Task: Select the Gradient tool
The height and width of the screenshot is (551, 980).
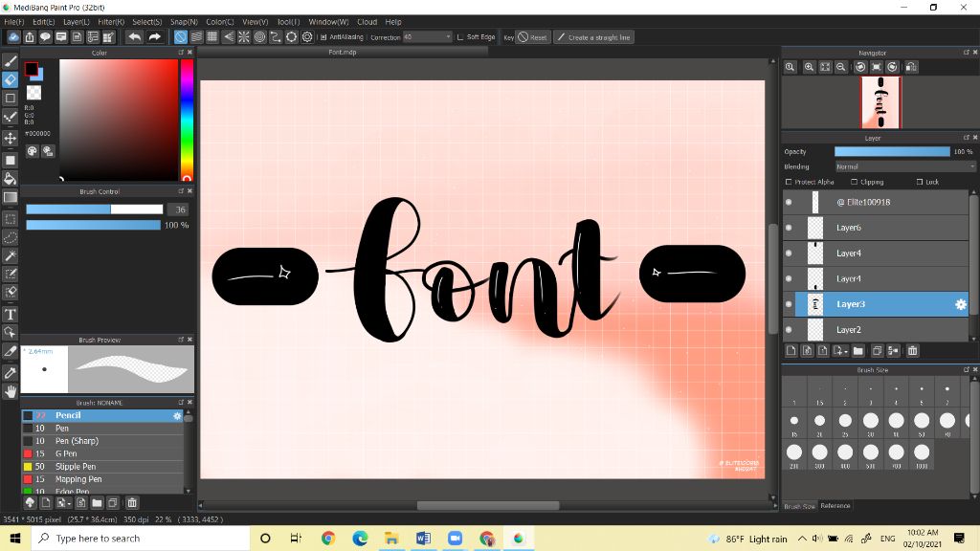Action: [10, 198]
